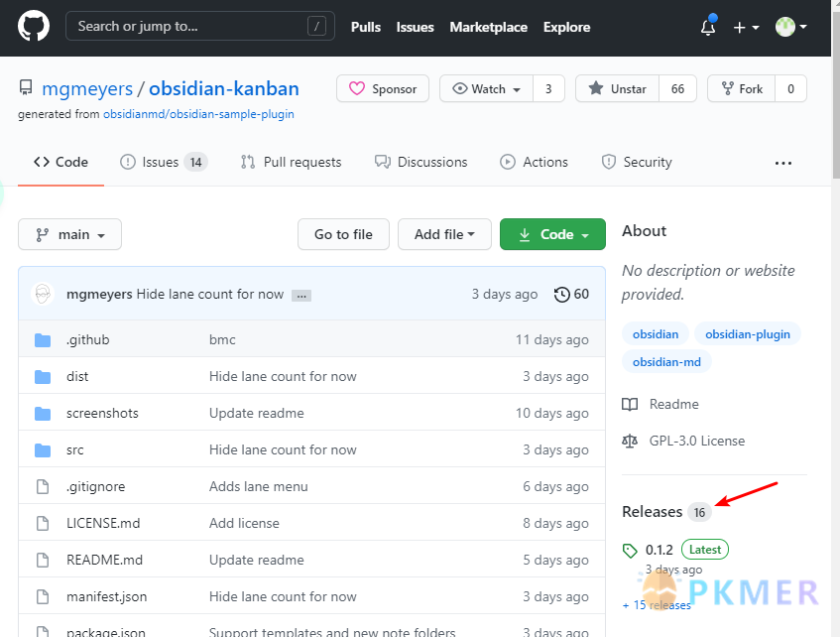This screenshot has width=840, height=637.
Task: Go to Marketplace
Action: click(x=488, y=27)
